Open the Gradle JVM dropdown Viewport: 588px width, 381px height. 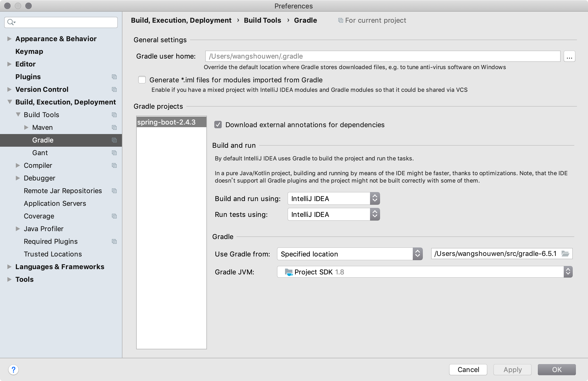pyautogui.click(x=424, y=272)
